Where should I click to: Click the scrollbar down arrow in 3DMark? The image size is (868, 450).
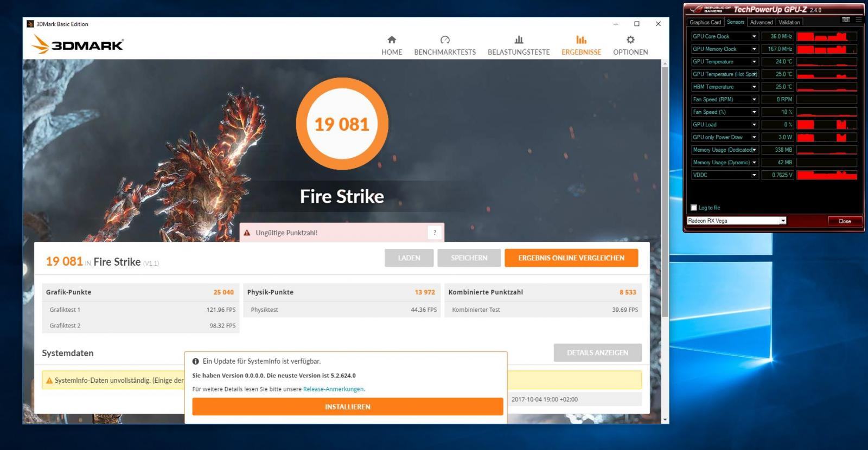(x=665, y=420)
